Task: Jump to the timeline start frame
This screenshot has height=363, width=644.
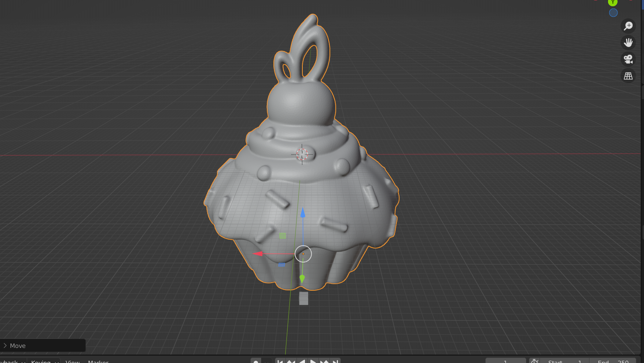Action: point(280,361)
